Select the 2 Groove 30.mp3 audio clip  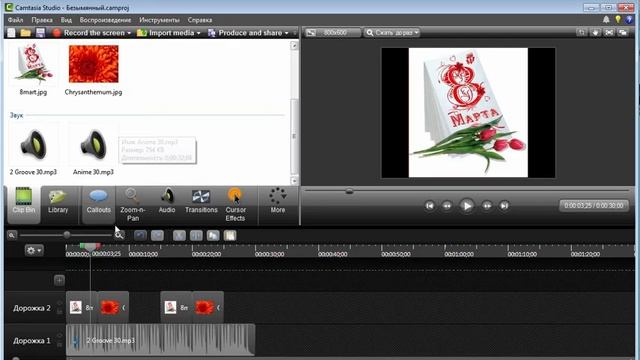click(33, 145)
